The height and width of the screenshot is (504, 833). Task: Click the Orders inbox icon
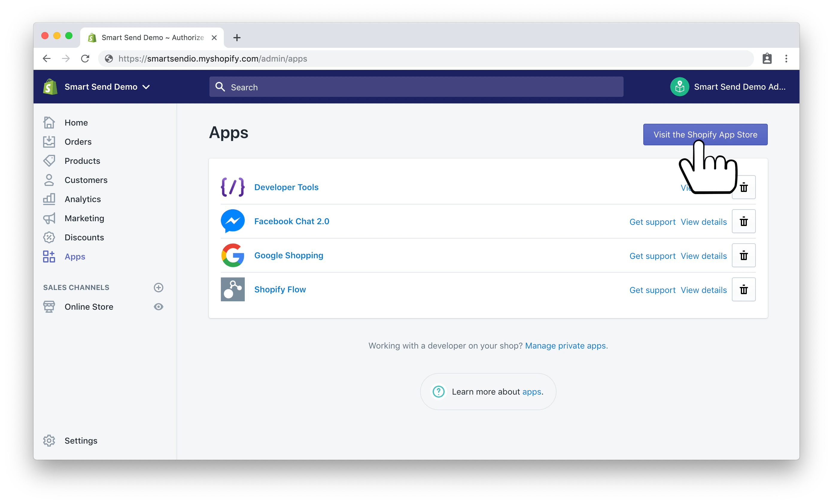(49, 142)
